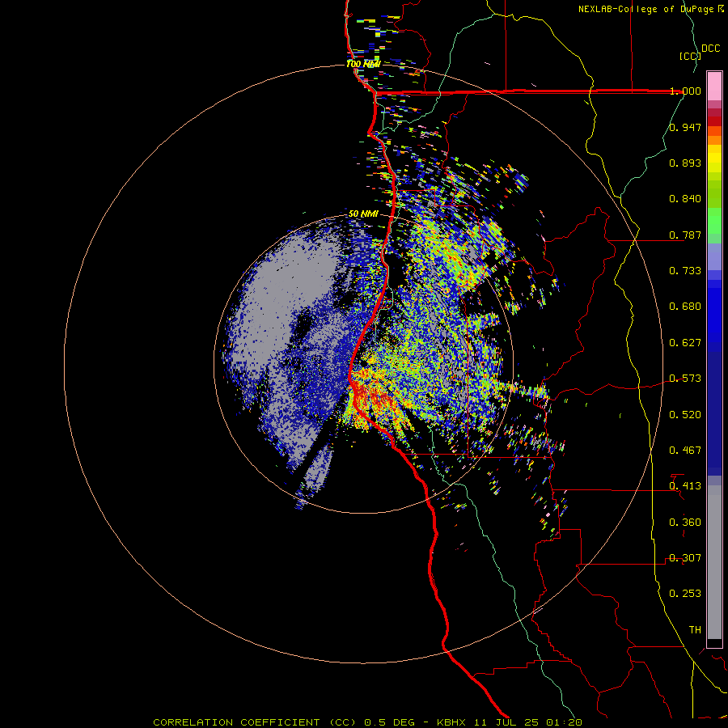Image resolution: width=728 pixels, height=728 pixels.
Task: Select the 0.840 legend value
Action: (x=685, y=199)
